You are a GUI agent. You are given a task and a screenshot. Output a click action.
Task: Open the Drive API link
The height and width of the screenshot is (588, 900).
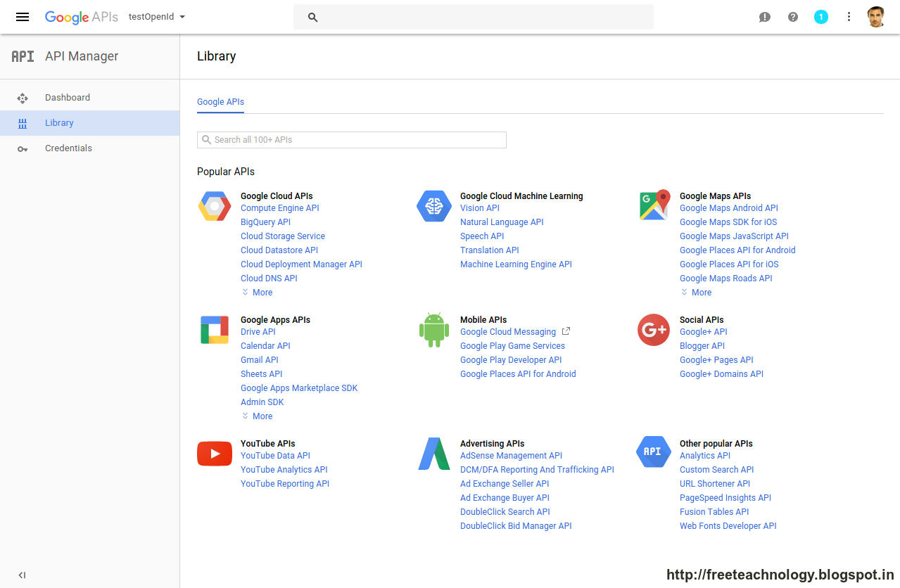pyautogui.click(x=258, y=332)
